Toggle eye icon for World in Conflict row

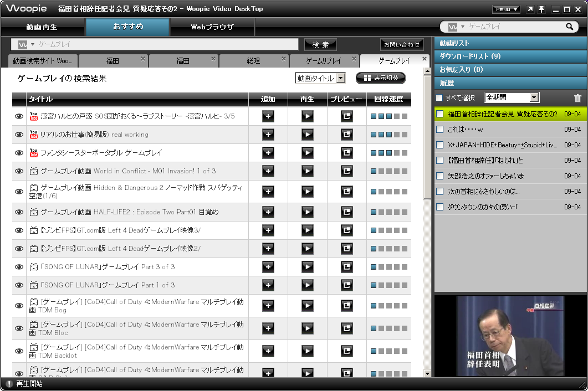point(19,171)
